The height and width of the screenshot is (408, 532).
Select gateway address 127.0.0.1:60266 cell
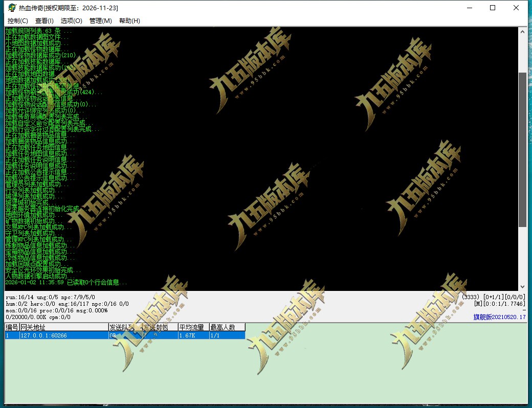tap(64, 335)
